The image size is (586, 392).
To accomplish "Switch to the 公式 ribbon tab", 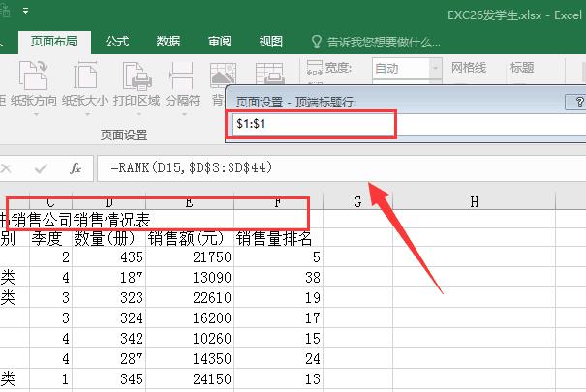I will point(117,42).
